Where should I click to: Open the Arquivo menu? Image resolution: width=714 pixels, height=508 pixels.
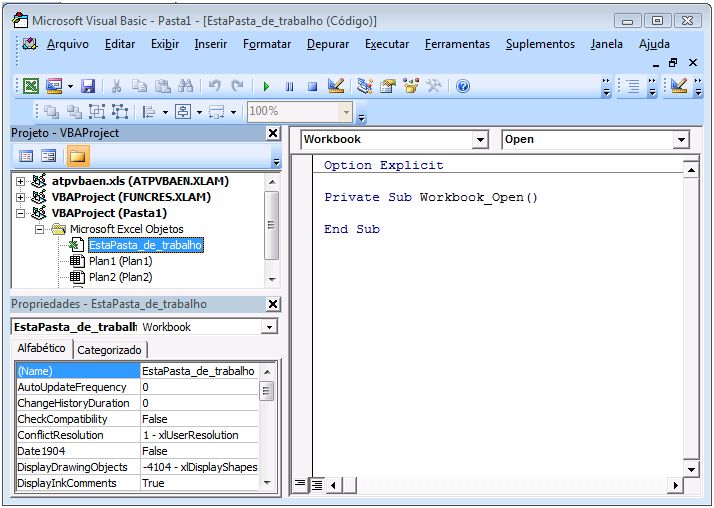[x=68, y=44]
